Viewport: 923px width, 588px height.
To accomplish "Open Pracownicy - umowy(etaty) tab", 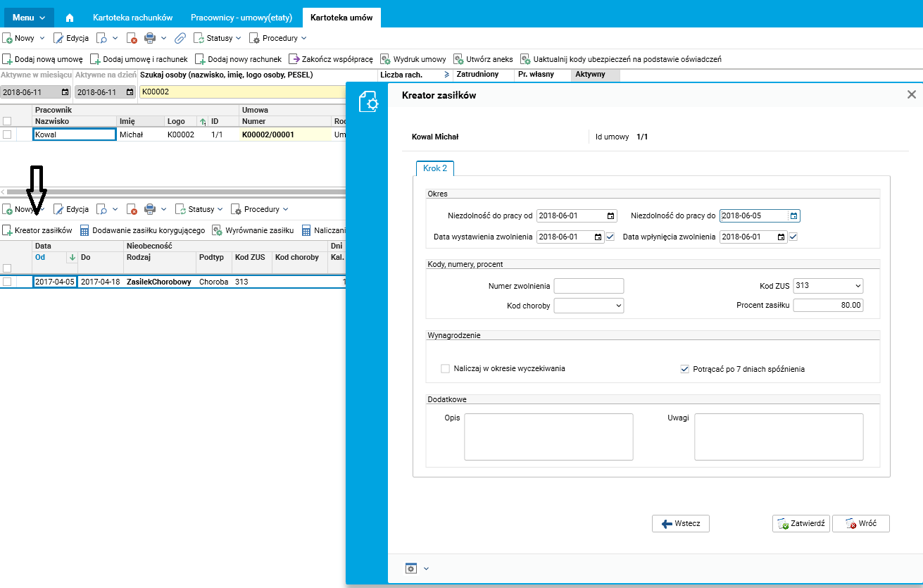I will (x=242, y=18).
